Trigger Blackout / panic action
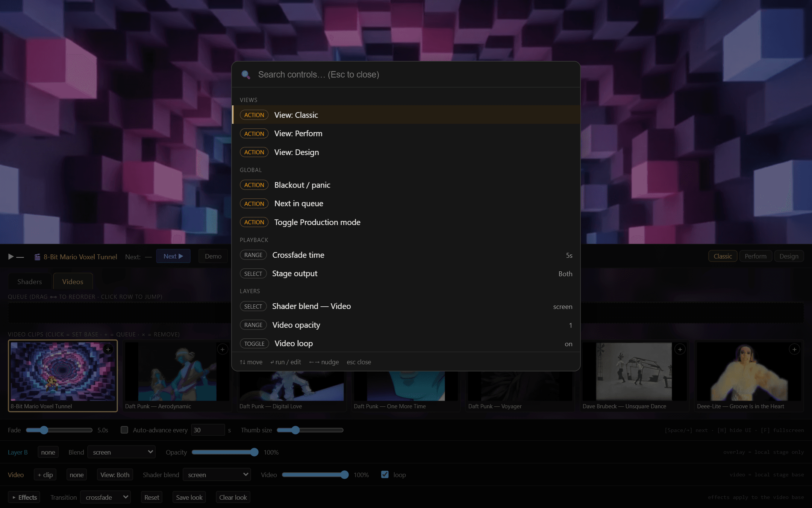 [406, 185]
